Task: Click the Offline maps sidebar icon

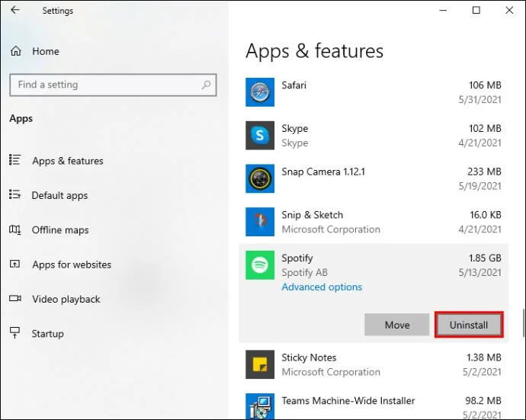Action: 14,229
